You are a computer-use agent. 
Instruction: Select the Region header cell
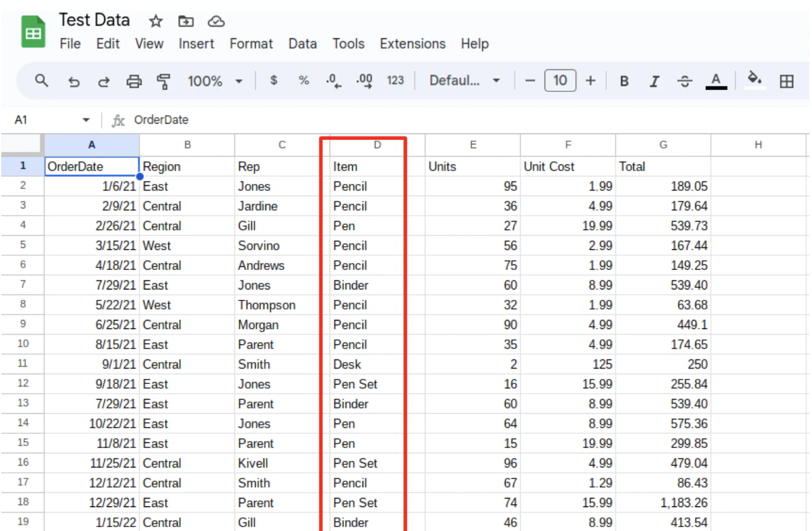(x=187, y=166)
